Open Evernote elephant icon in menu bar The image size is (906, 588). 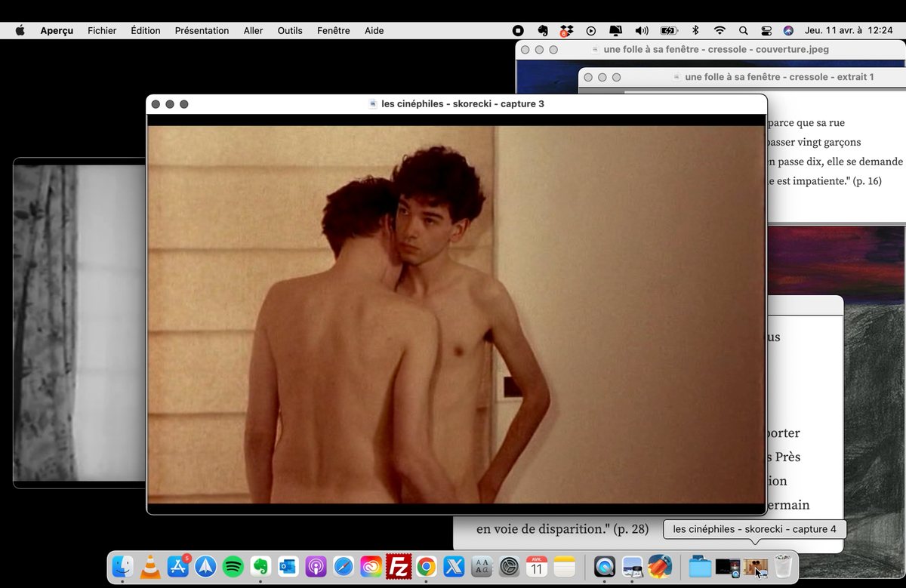[x=542, y=31]
